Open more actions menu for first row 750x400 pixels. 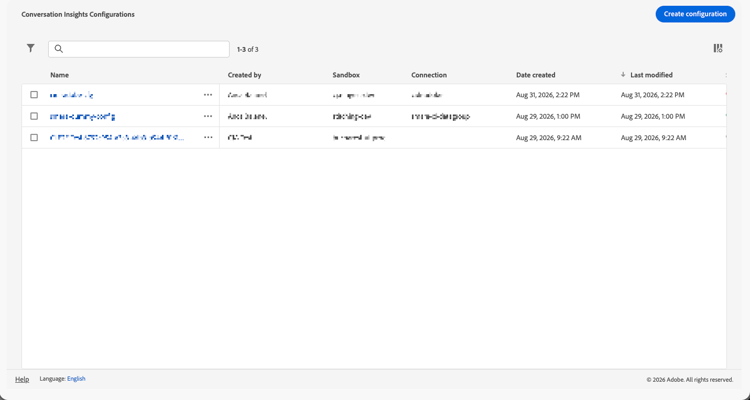208,95
